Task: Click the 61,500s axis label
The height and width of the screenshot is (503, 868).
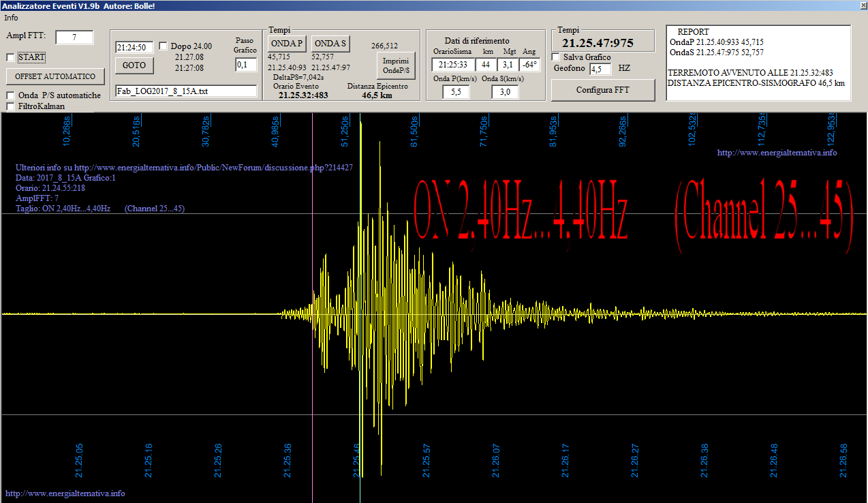Action: [x=414, y=131]
